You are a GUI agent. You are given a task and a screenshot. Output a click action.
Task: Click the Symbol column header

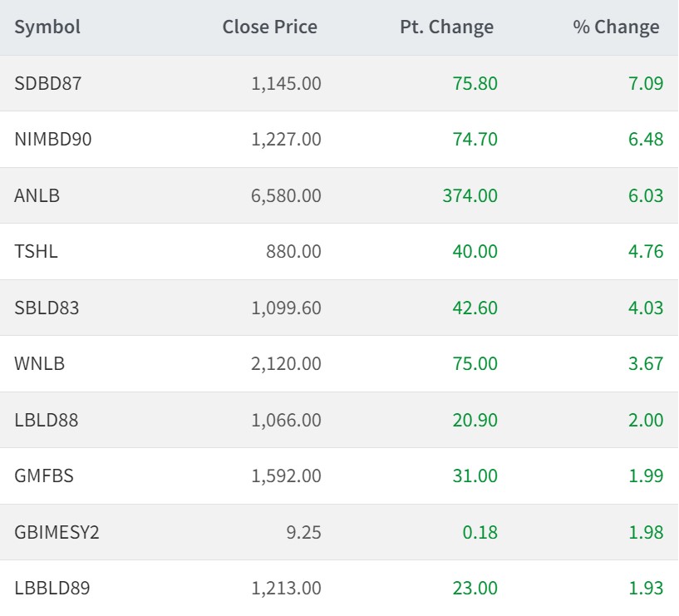(x=47, y=27)
